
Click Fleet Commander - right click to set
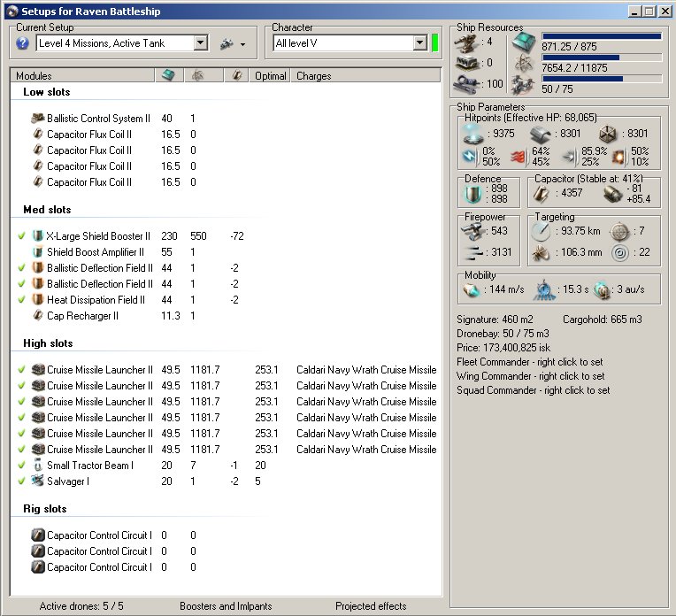click(x=529, y=362)
